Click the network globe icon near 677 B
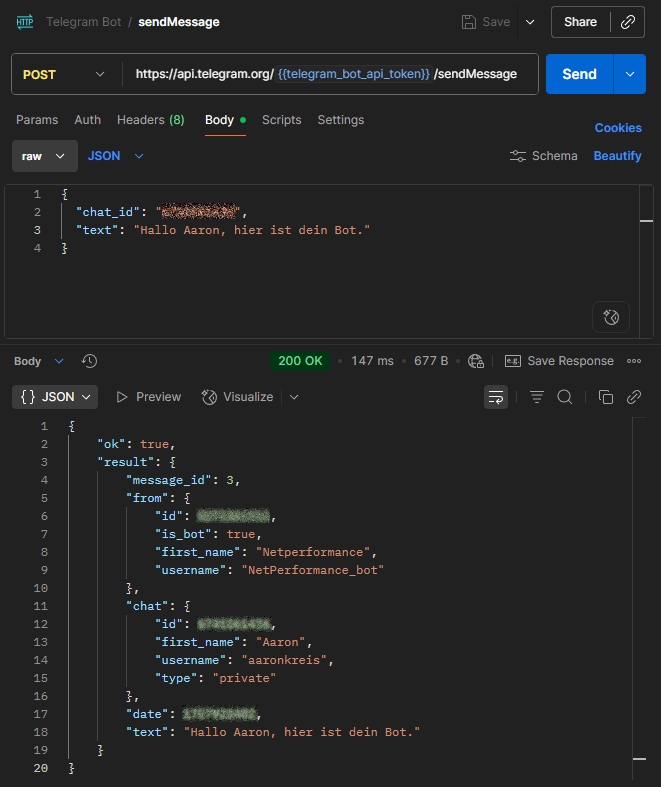 point(476,361)
